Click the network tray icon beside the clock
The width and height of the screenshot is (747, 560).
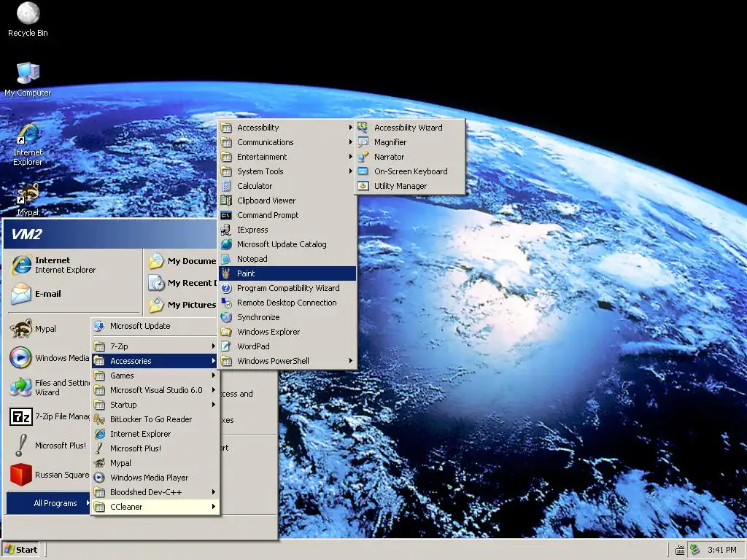695,550
